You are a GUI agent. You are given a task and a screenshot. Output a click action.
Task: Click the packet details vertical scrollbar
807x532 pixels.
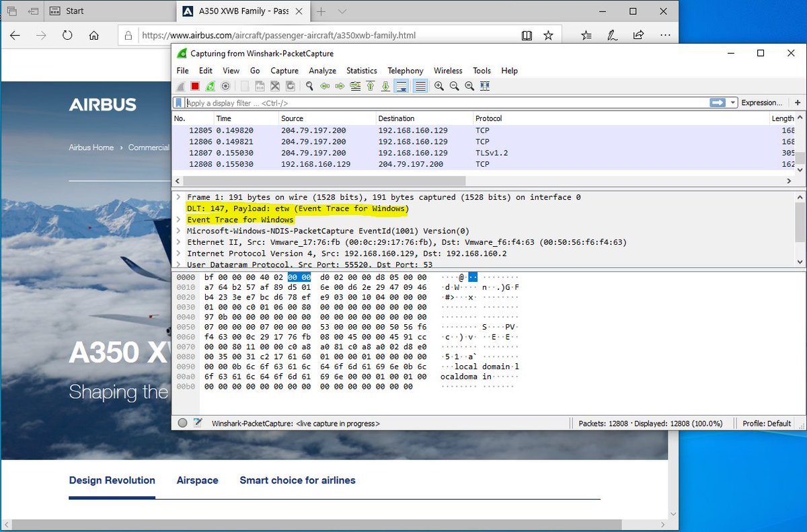coord(800,221)
